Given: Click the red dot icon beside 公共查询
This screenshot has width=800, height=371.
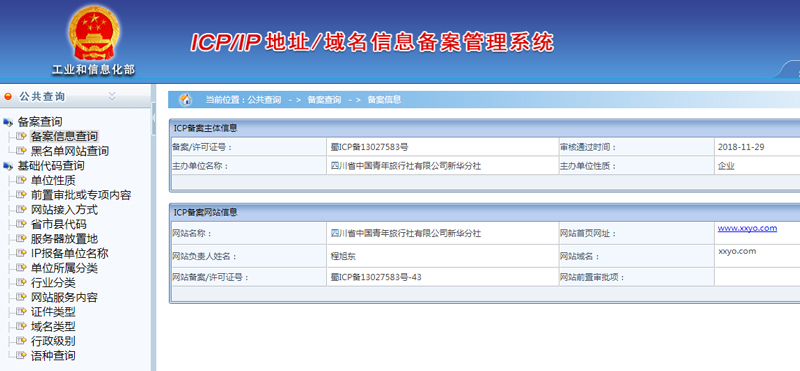Looking at the screenshot, I should tap(8, 96).
